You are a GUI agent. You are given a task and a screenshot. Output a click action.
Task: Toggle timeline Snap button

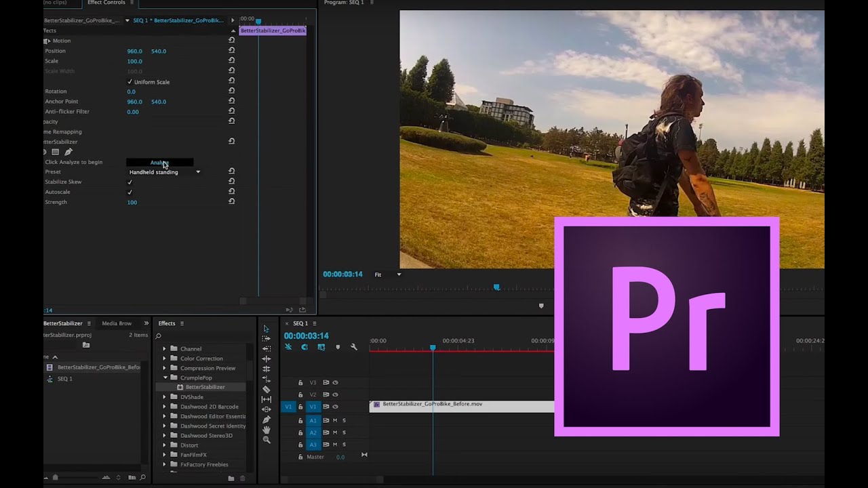point(304,347)
